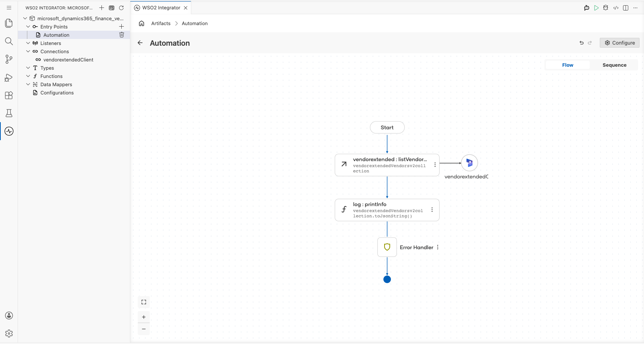The image size is (644, 344).
Task: Click plus icon in WSO2 Integrator panel header
Action: (101, 7)
